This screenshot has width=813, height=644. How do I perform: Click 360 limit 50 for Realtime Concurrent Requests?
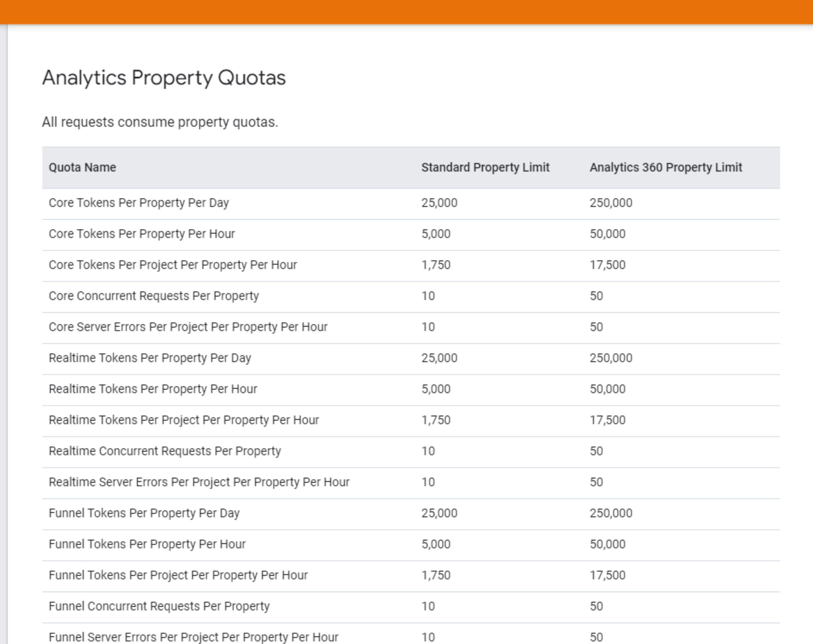click(x=597, y=451)
